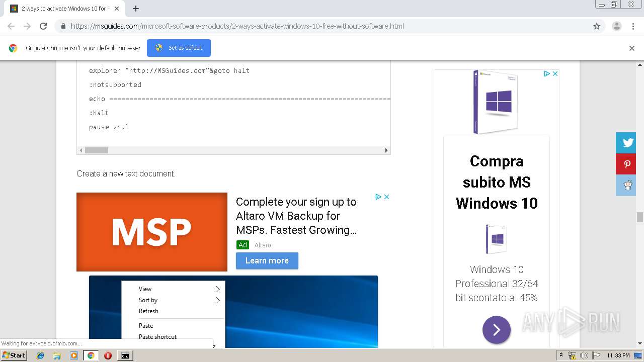Open the command prompt taskbar icon

tap(125, 355)
